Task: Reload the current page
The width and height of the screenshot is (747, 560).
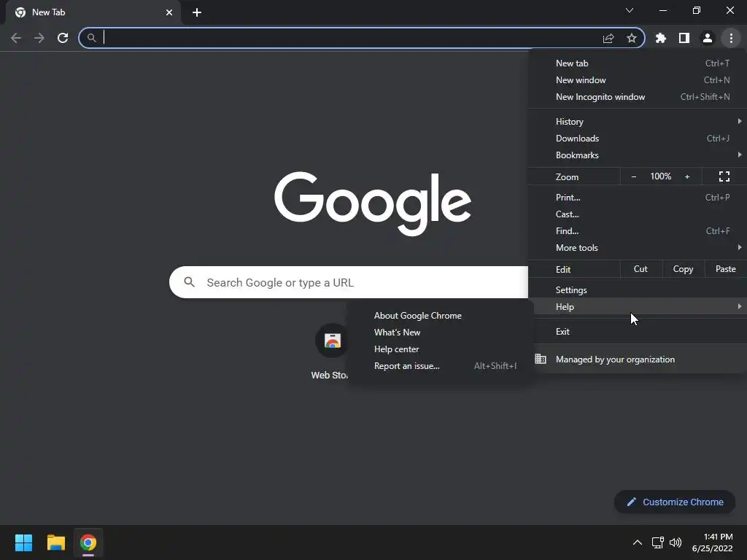Action: point(63,38)
